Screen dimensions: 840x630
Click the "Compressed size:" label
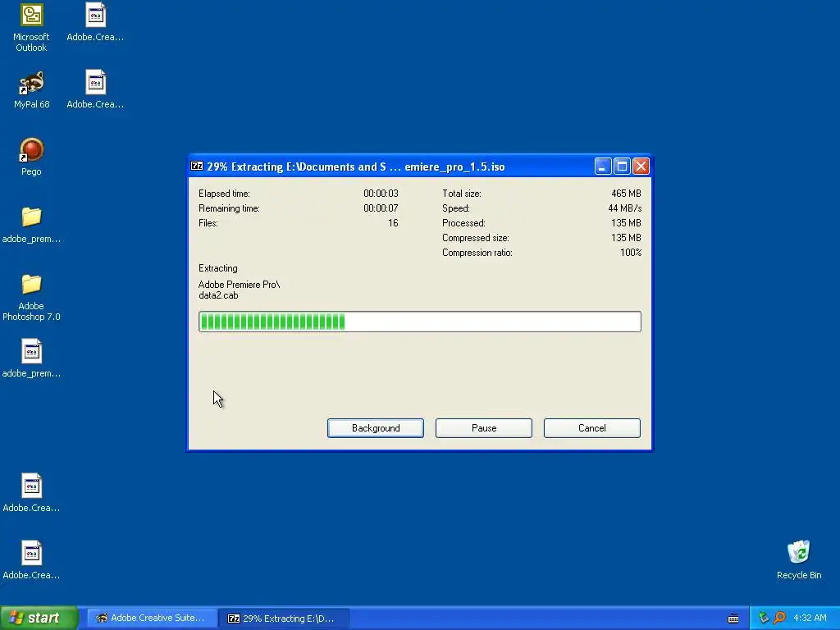pos(475,238)
